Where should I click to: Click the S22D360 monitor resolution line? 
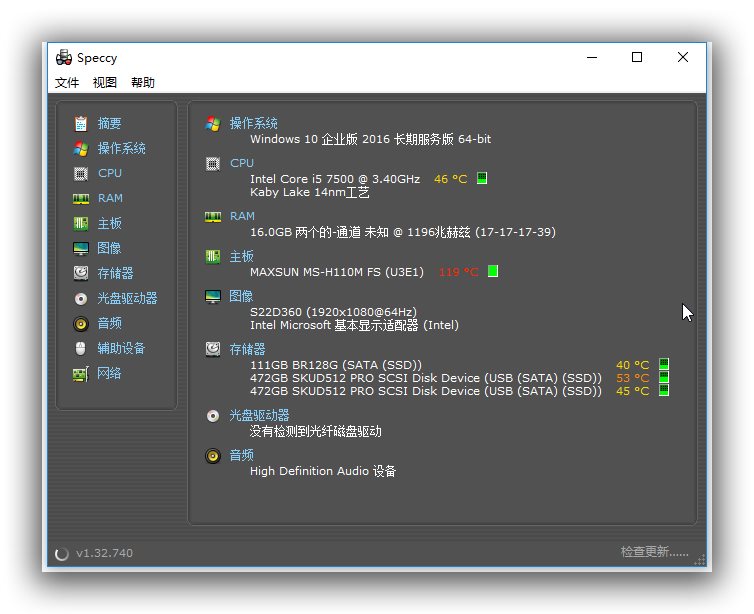click(333, 312)
